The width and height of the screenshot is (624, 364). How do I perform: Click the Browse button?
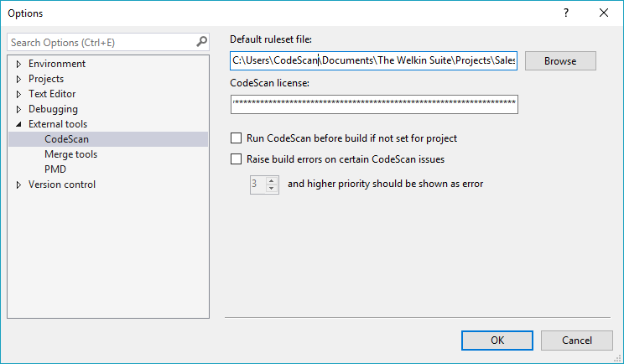(560, 61)
